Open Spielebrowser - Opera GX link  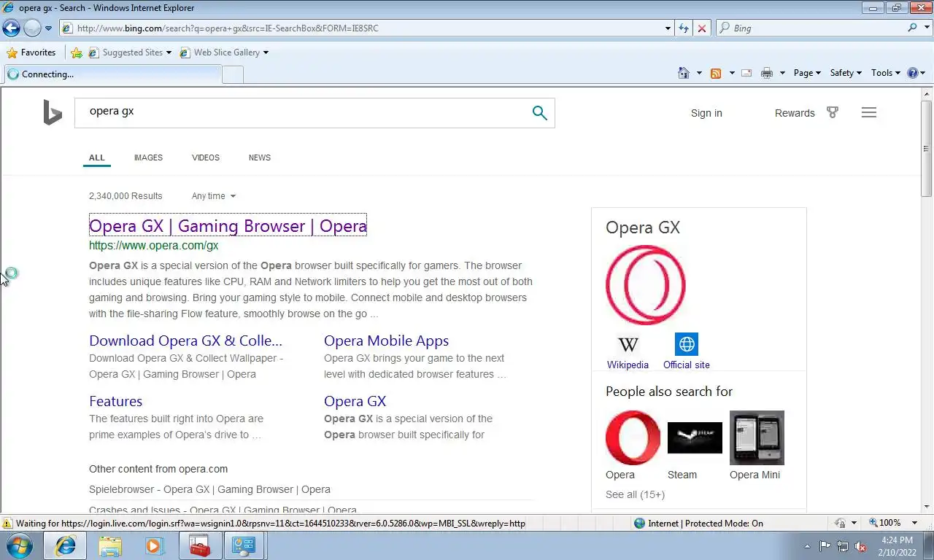pos(209,489)
